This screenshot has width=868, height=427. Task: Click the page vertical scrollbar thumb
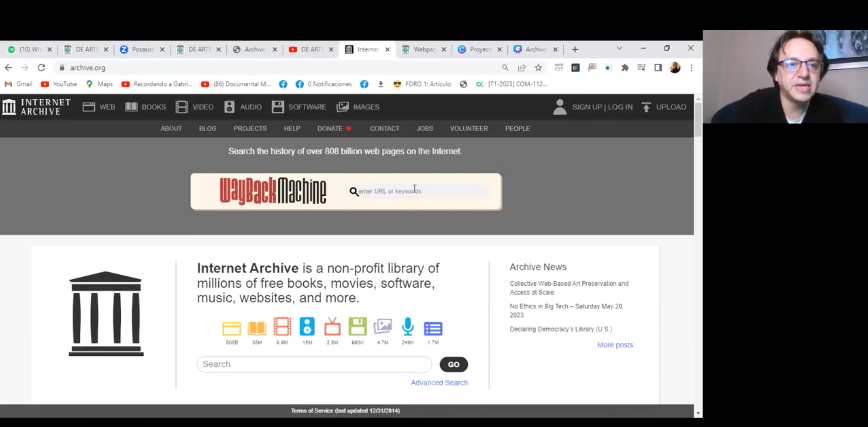point(698,119)
